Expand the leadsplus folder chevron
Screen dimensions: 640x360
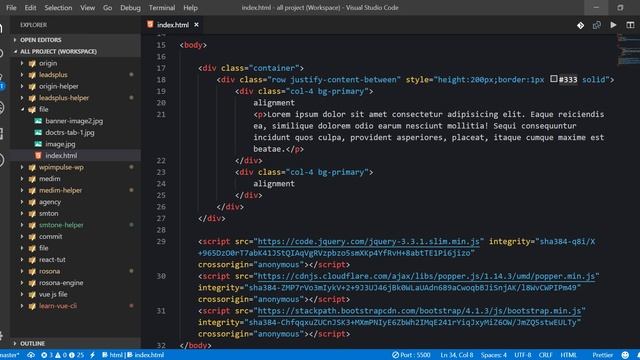point(22,75)
